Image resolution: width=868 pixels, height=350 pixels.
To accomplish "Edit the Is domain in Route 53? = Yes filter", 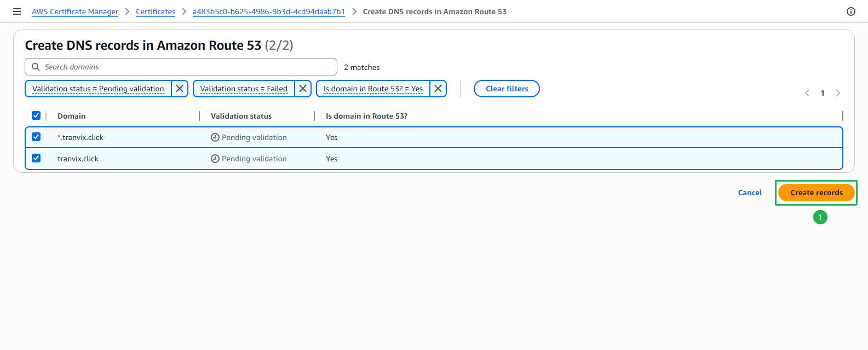I will (x=373, y=89).
